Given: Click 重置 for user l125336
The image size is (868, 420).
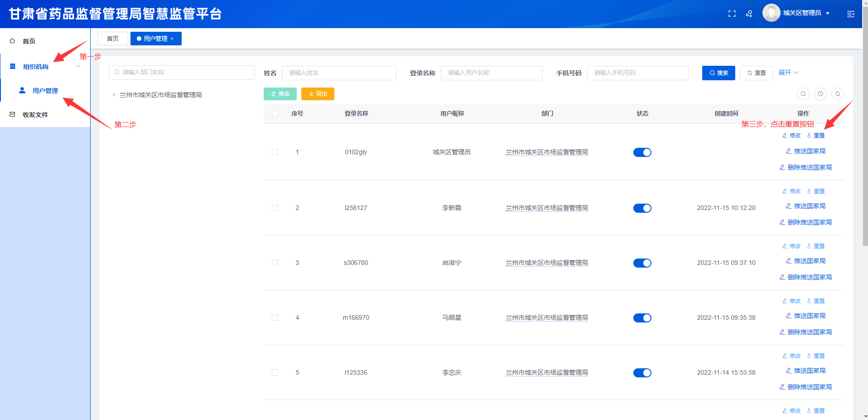Looking at the screenshot, I should point(815,356).
